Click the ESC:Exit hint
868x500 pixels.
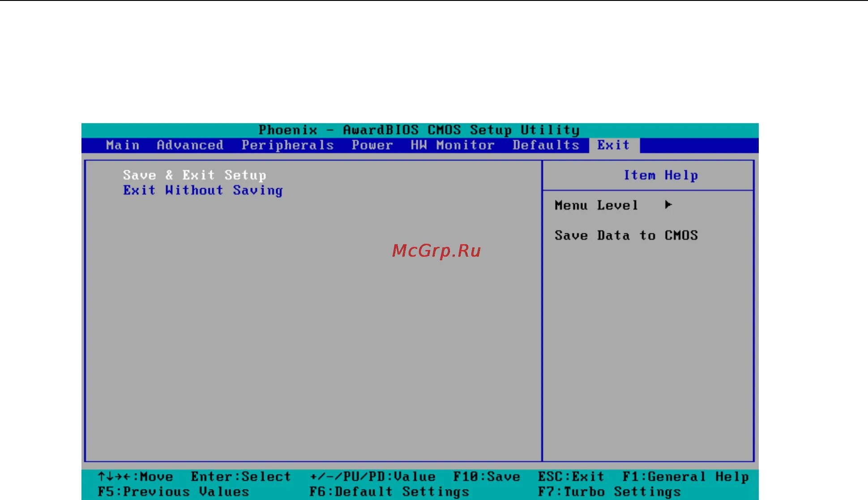click(x=571, y=477)
